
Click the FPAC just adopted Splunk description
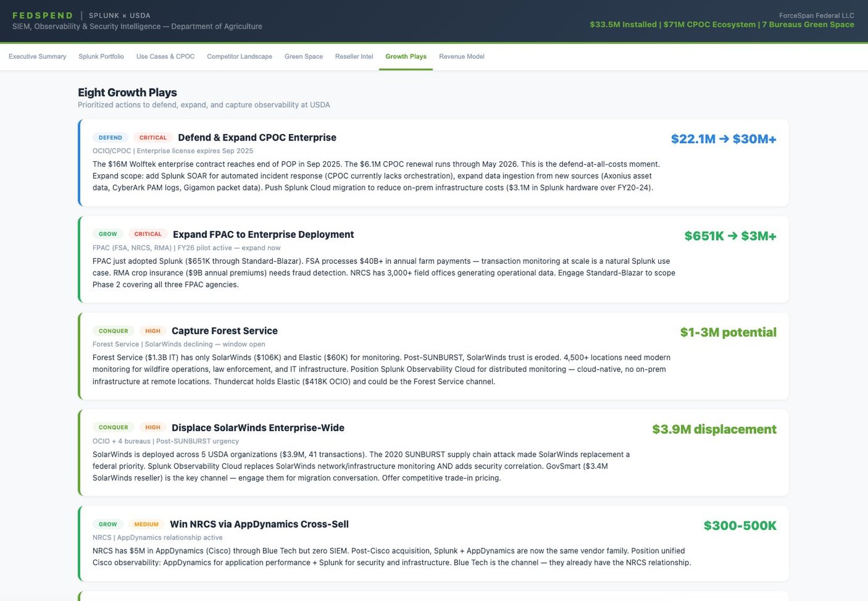coord(384,273)
